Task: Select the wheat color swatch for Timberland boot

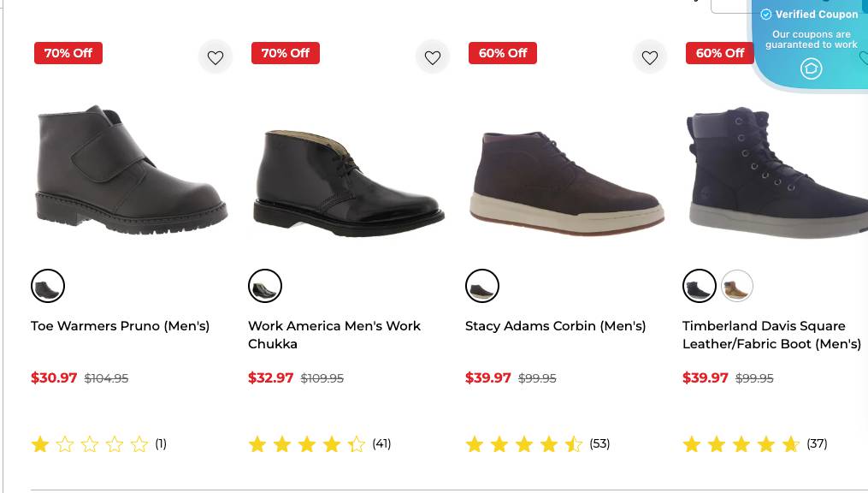Action: pos(737,286)
